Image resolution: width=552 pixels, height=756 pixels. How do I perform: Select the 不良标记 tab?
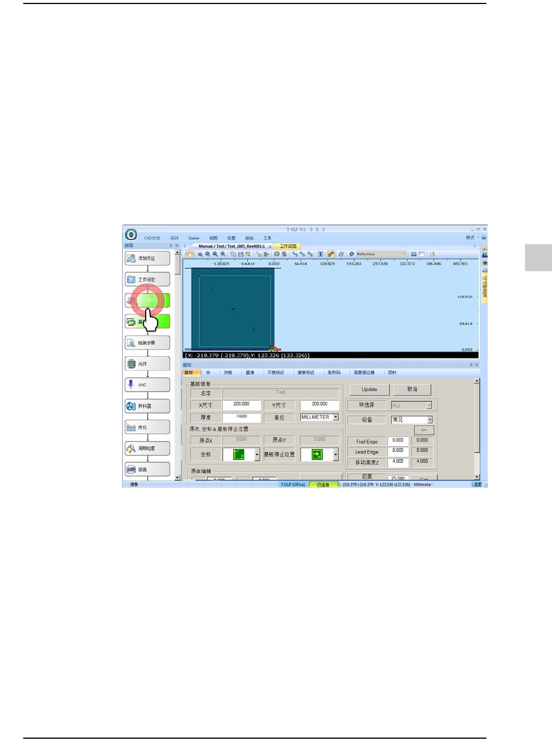[276, 373]
